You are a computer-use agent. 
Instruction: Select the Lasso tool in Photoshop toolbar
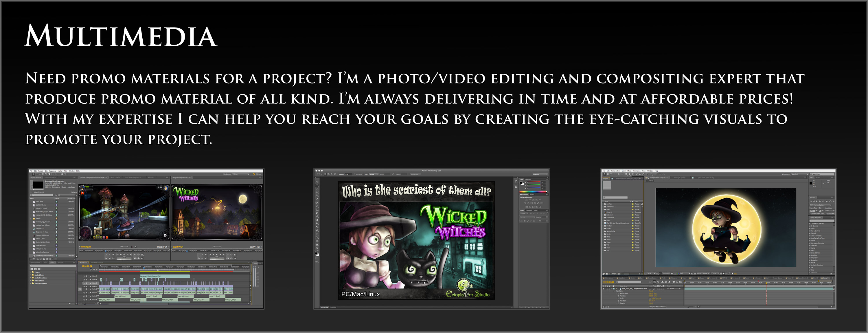[317, 189]
